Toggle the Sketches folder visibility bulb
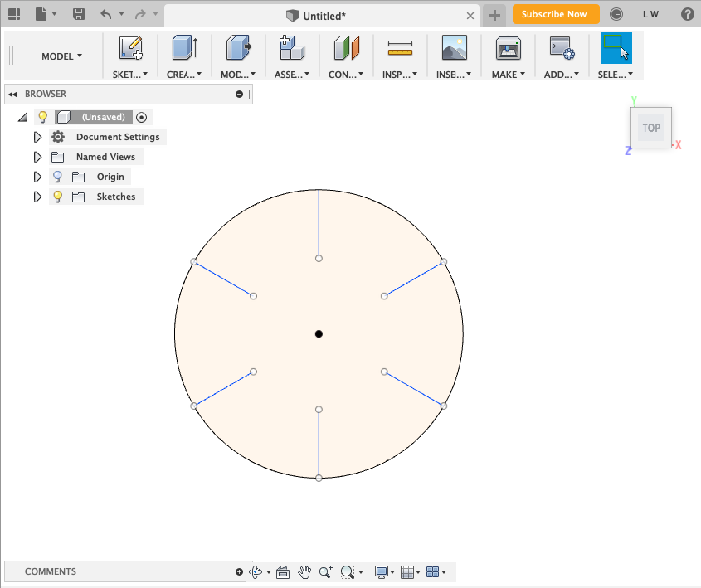701x588 pixels. tap(57, 197)
